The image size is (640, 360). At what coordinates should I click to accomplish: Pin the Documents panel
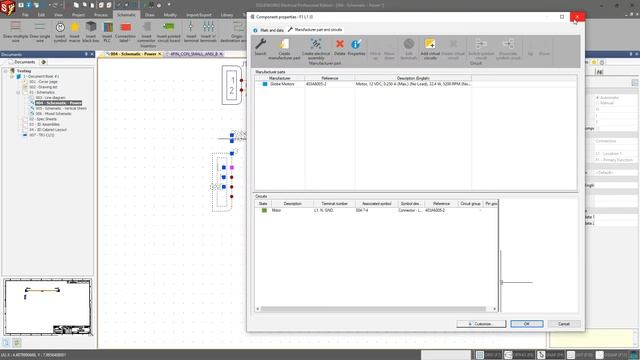coord(86,54)
